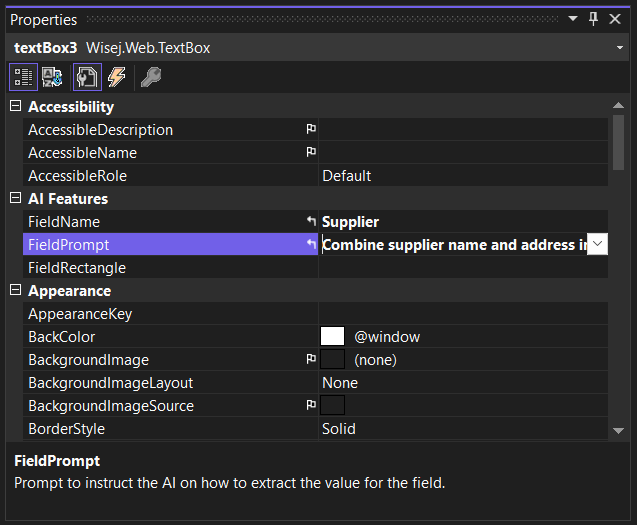Select the FieldRectangle property row
The height and width of the screenshot is (525, 637).
[170, 268]
